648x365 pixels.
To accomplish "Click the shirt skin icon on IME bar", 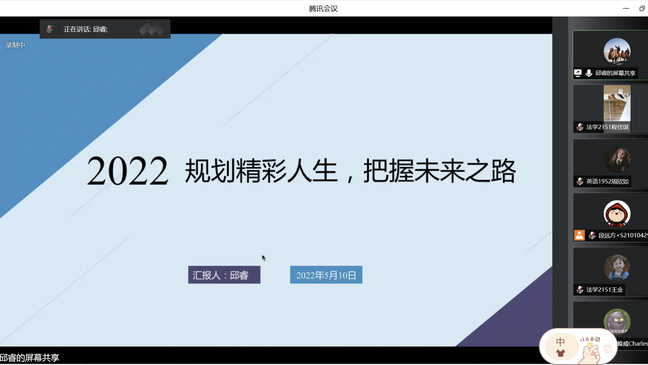I will tap(560, 353).
